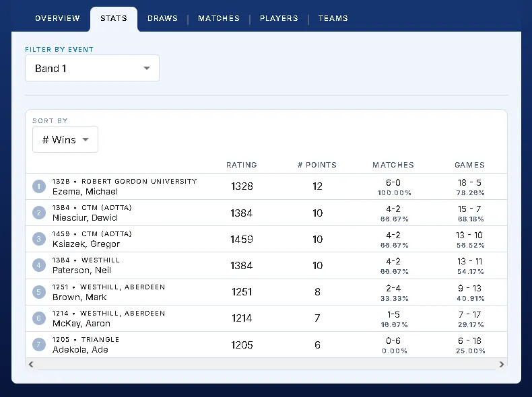Click the 13 - 11 games record
This screenshot has height=397, width=532.
point(469,261)
